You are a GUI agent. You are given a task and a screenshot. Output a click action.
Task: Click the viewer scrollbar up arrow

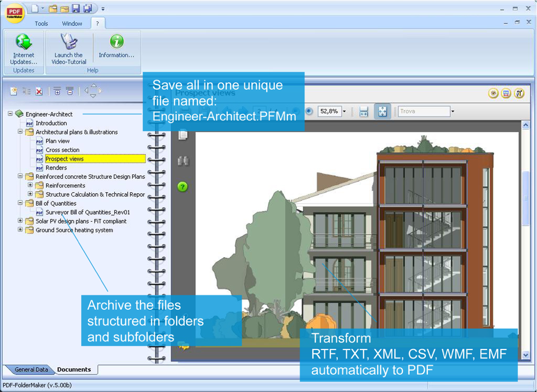pyautogui.click(x=526, y=125)
